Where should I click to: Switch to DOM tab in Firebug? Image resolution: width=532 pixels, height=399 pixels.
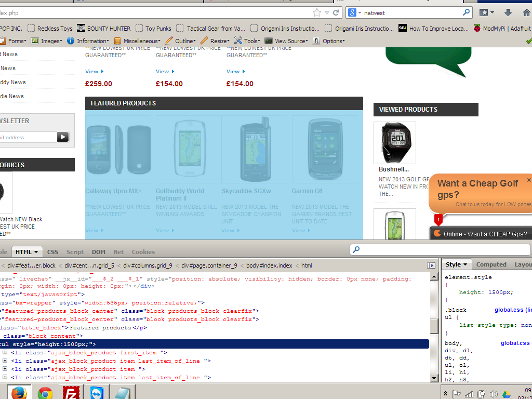point(98,252)
